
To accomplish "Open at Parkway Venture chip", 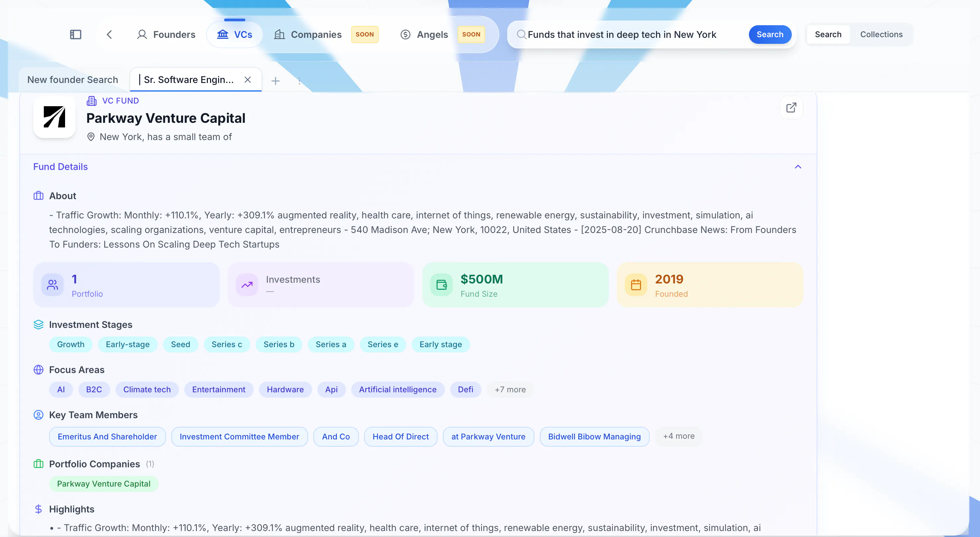I will click(x=488, y=437).
